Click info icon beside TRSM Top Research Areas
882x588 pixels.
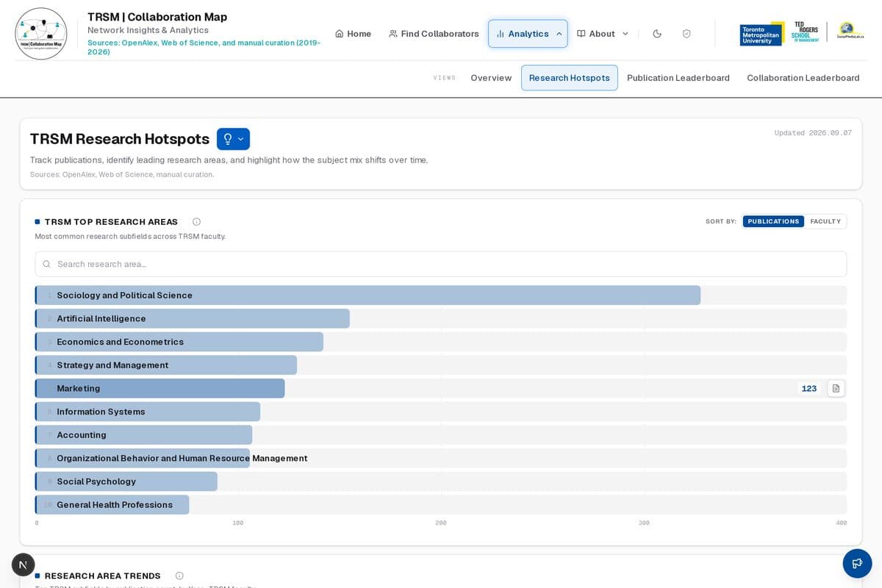[x=196, y=222]
